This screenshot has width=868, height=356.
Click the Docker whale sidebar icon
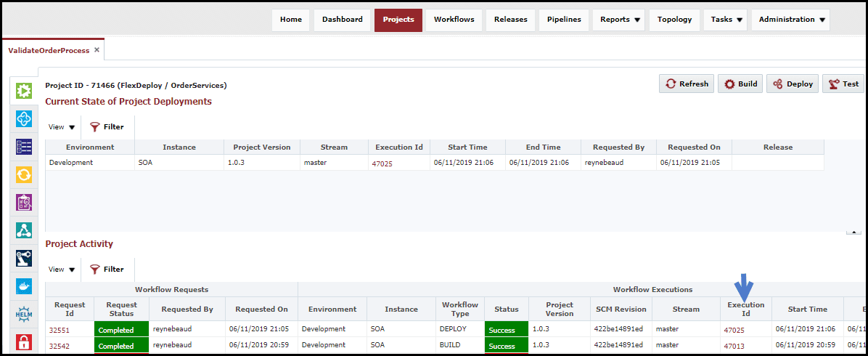click(x=24, y=286)
